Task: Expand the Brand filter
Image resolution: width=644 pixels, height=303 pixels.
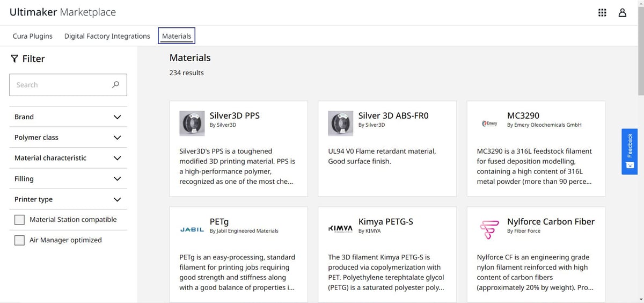Action: [x=68, y=117]
